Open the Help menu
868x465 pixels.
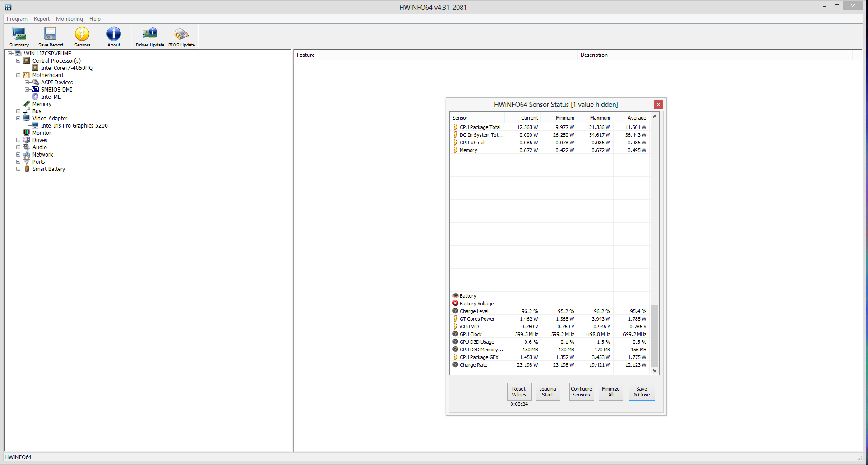[95, 19]
